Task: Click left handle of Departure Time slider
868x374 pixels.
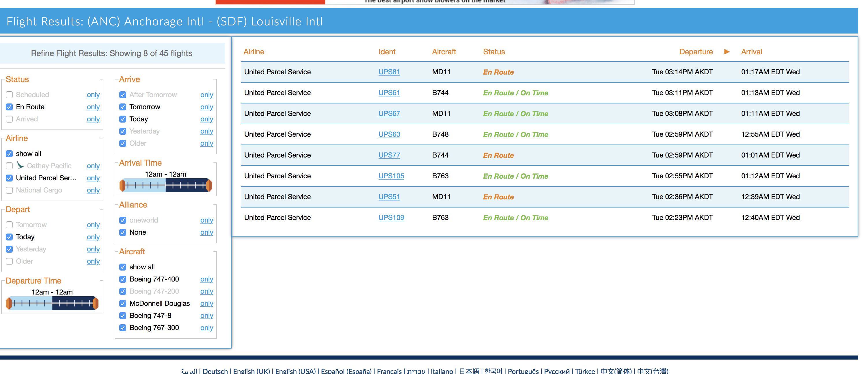Action: 9,303
